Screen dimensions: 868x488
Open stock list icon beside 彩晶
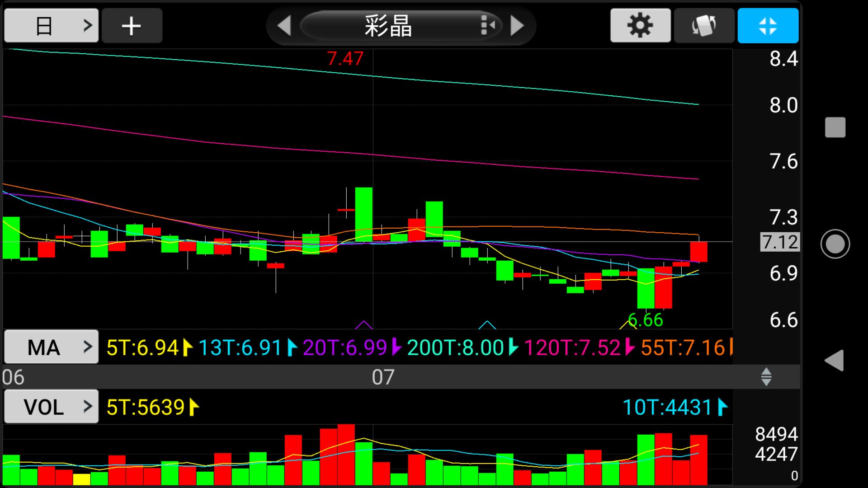point(487,25)
